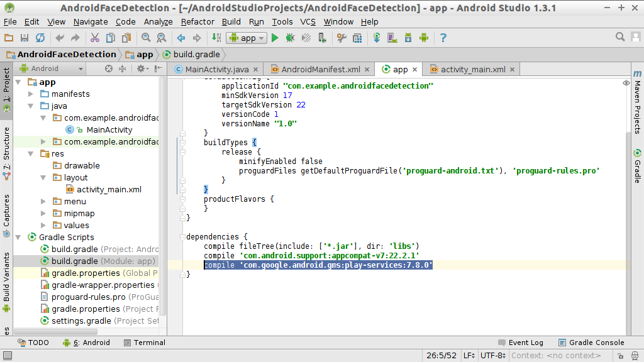
Task: Open the Android project view dropdown
Action: (x=51, y=69)
